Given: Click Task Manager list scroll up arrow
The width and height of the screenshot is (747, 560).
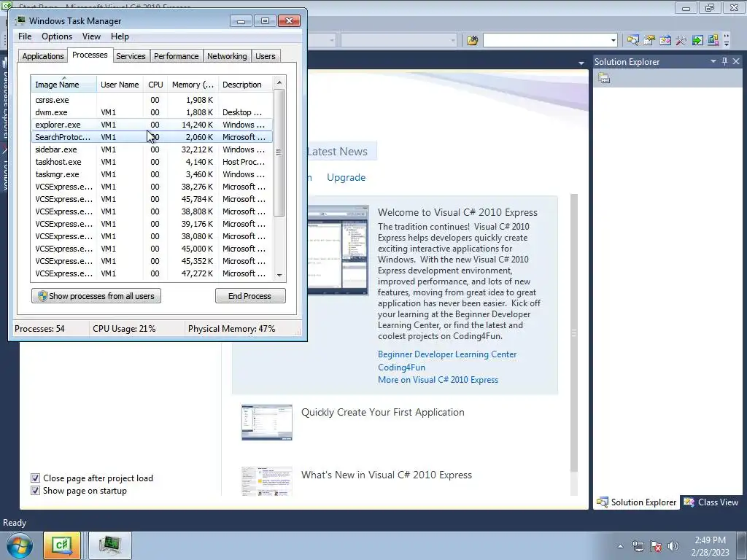Looking at the screenshot, I should (279, 82).
